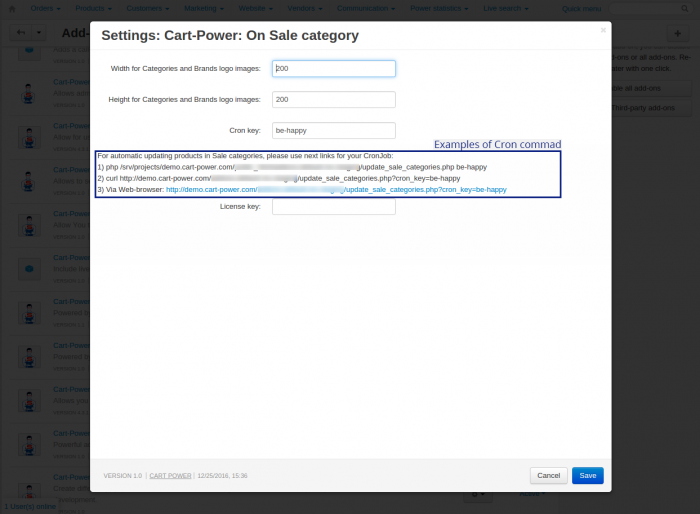Screen dimensions: 700x514
Task: Open the Customers menu
Action: coord(148,8)
